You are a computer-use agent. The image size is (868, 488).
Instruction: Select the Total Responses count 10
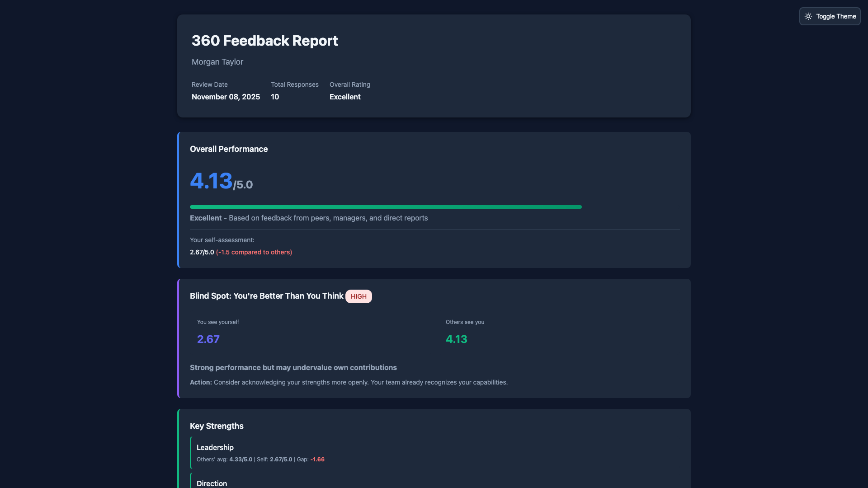tap(275, 97)
